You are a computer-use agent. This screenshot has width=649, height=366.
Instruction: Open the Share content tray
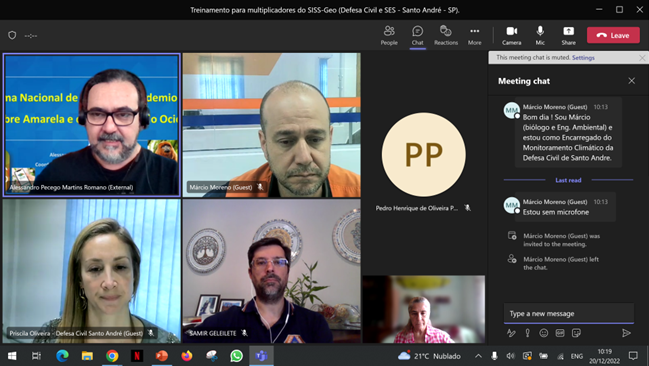[568, 35]
